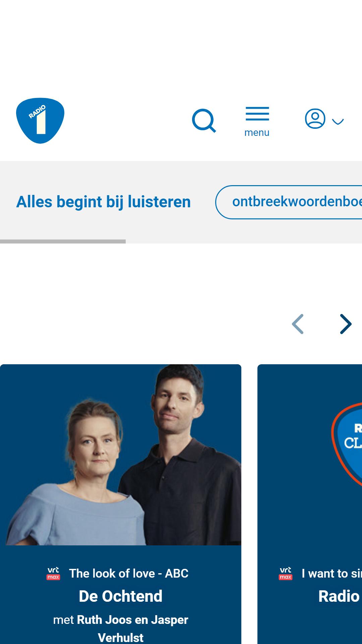Select the ontbreekwoordenboek pill button
This screenshot has height=644, width=362.
289,202
